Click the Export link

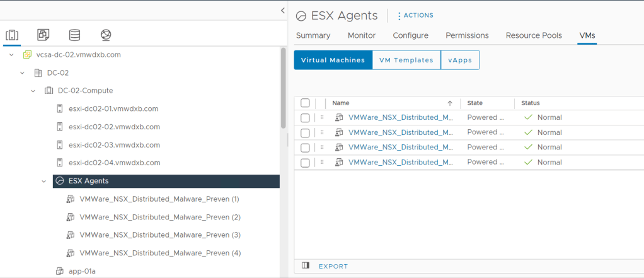click(x=333, y=266)
